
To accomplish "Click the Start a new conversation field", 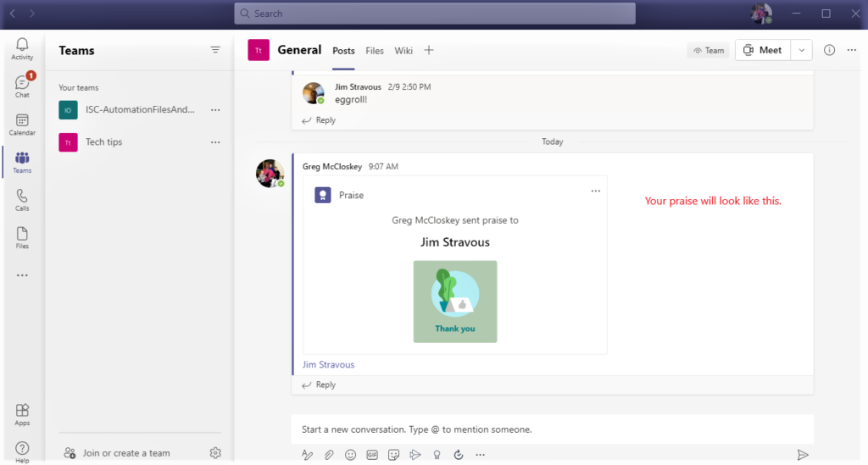I will coord(553,429).
